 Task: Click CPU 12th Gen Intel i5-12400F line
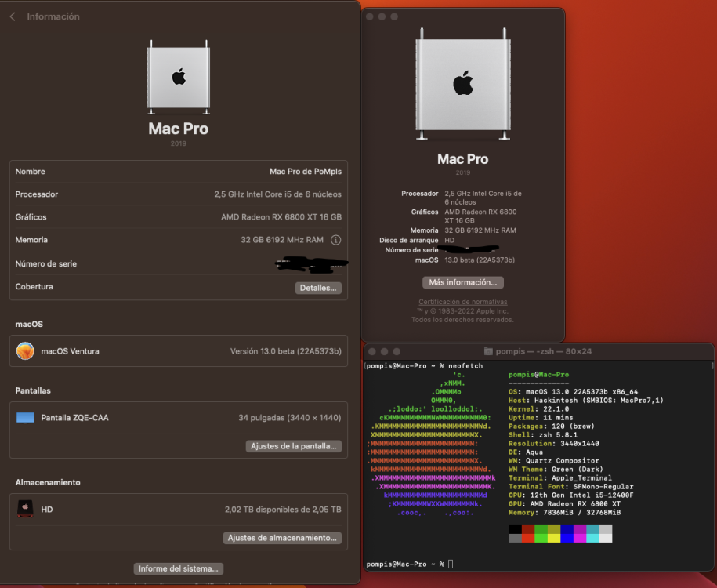[x=570, y=495]
